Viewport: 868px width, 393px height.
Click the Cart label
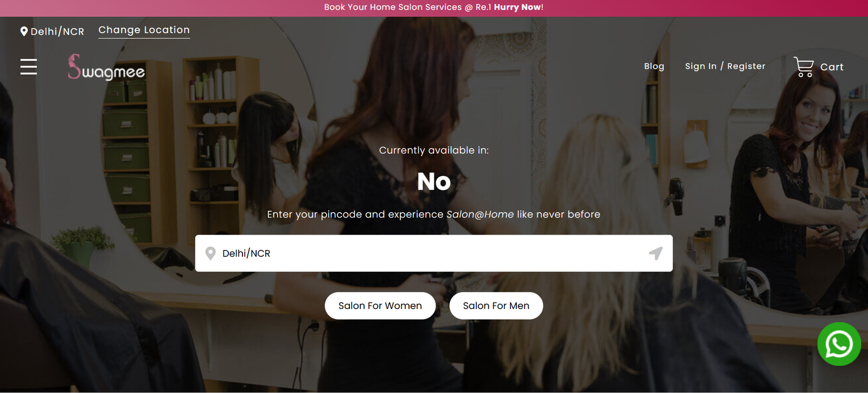[832, 67]
